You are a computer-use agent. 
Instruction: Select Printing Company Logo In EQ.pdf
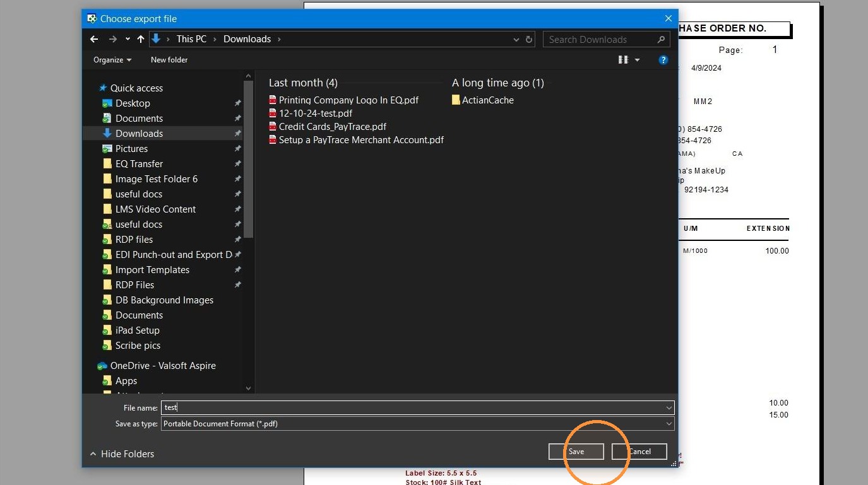pos(348,100)
